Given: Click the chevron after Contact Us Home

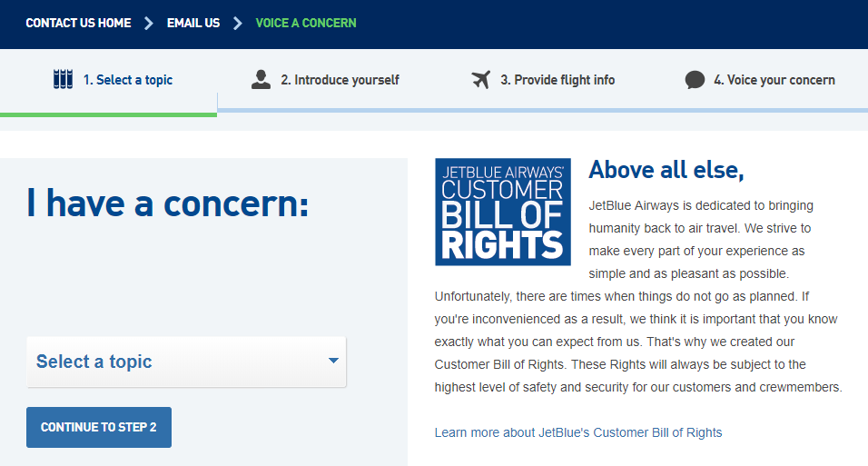Looking at the screenshot, I should tap(148, 24).
